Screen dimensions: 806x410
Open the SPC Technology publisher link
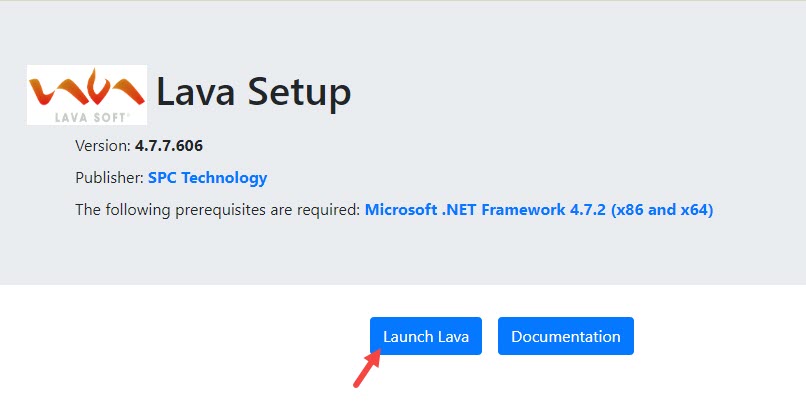pyautogui.click(x=207, y=178)
